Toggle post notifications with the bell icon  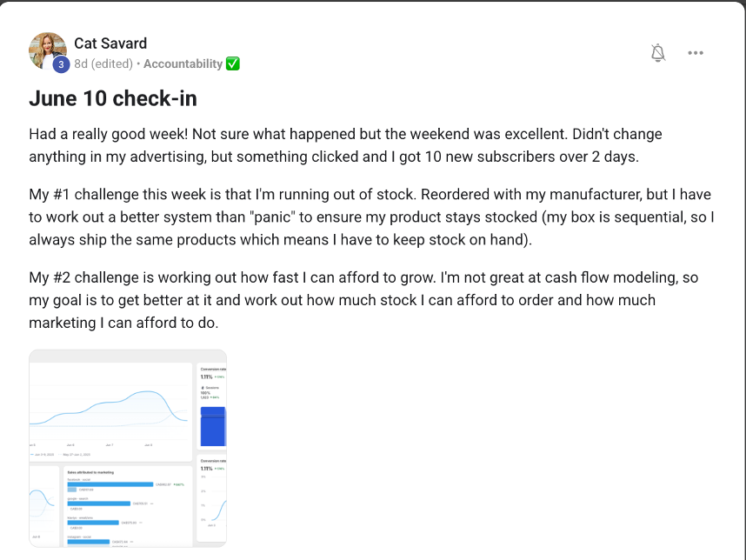click(658, 53)
